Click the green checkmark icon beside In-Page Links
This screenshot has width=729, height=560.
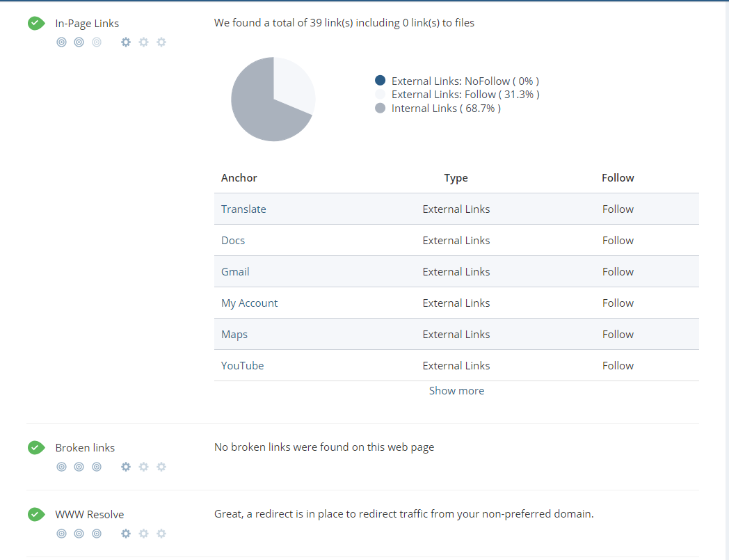coord(36,23)
